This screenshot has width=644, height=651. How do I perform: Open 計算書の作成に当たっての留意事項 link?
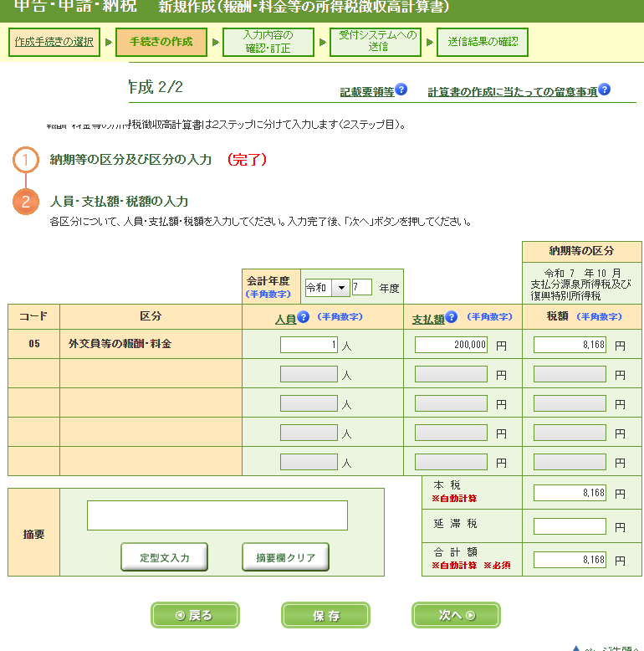click(513, 92)
